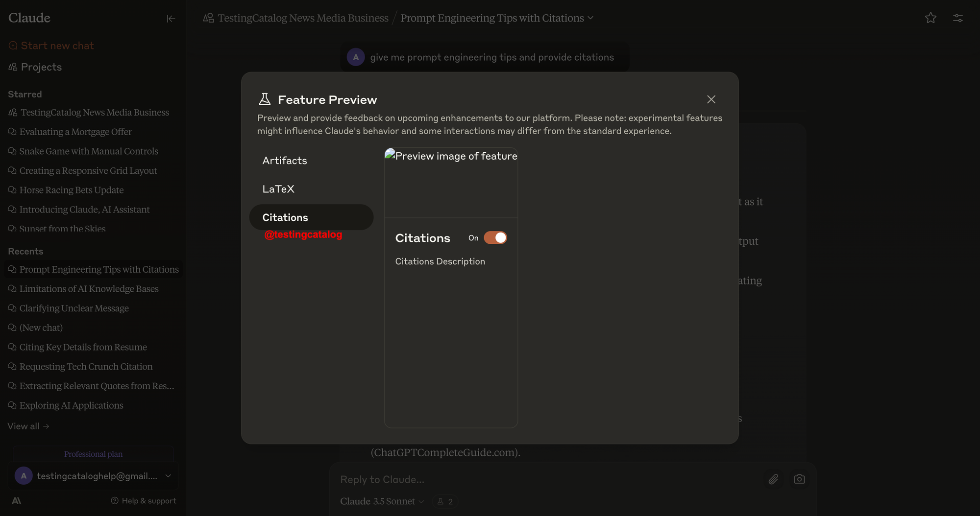980x516 pixels.
Task: Click the Reply to Claude input field
Action: pos(539,479)
